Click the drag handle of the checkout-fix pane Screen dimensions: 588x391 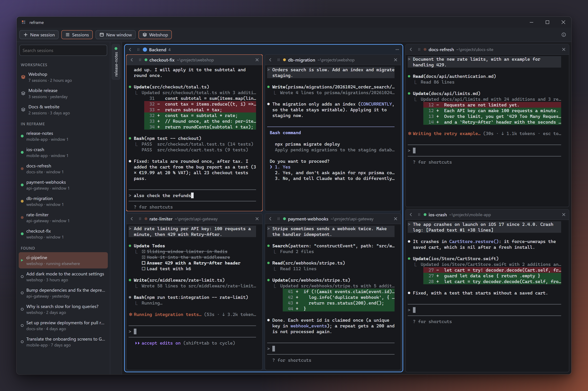pyautogui.click(x=140, y=60)
